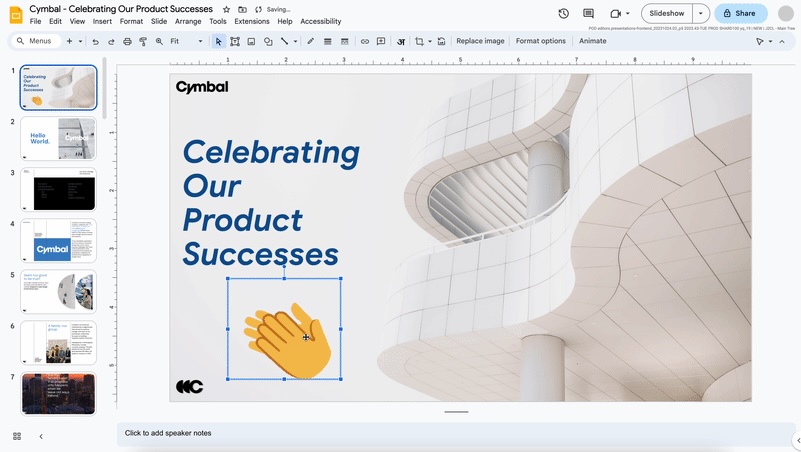Open the shape insert tool

(x=268, y=41)
